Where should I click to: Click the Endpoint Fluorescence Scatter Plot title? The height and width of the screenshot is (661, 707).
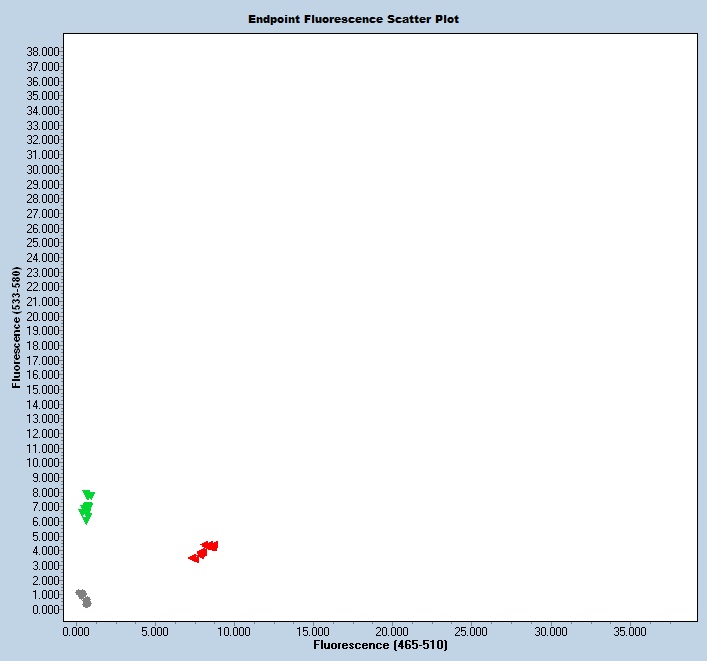[x=354, y=19]
